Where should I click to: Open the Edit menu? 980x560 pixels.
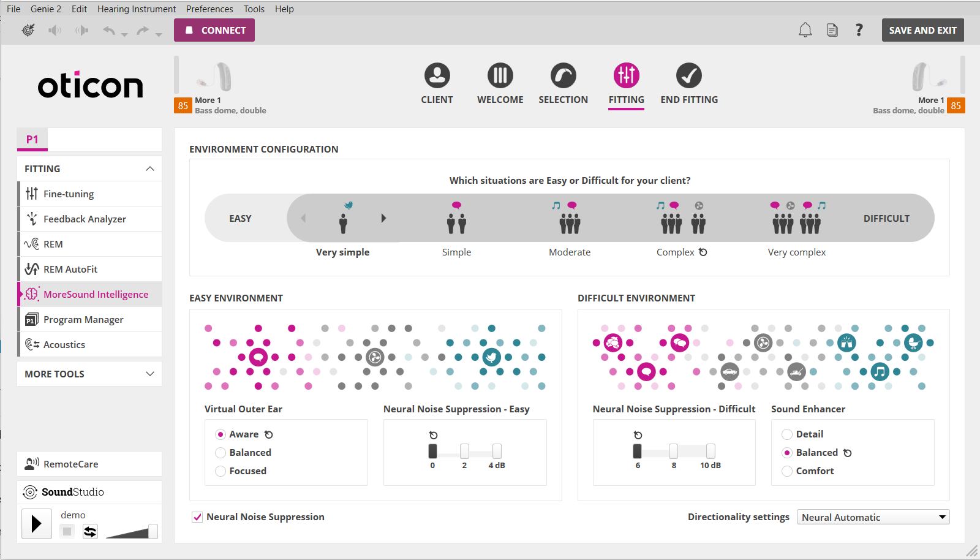click(79, 9)
